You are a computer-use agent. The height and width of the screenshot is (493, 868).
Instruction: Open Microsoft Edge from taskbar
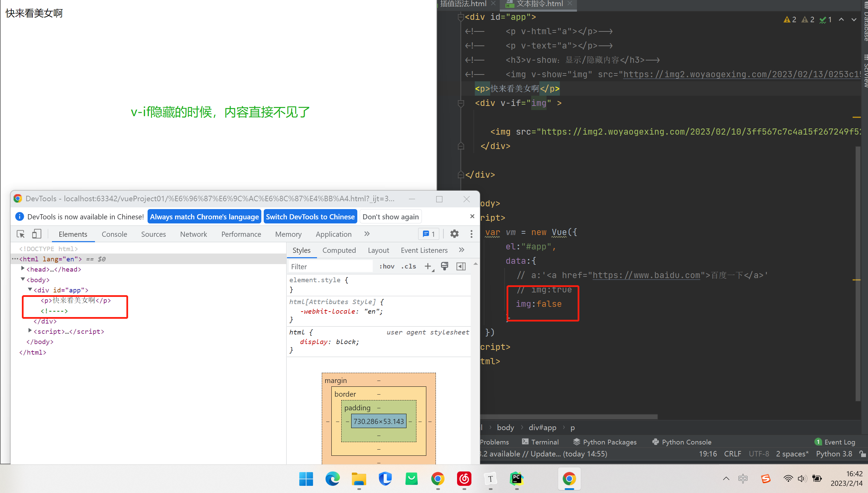coord(332,479)
